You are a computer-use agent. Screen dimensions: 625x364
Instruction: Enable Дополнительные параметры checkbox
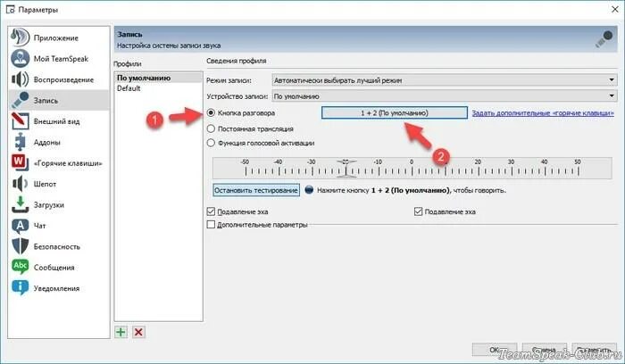(211, 225)
